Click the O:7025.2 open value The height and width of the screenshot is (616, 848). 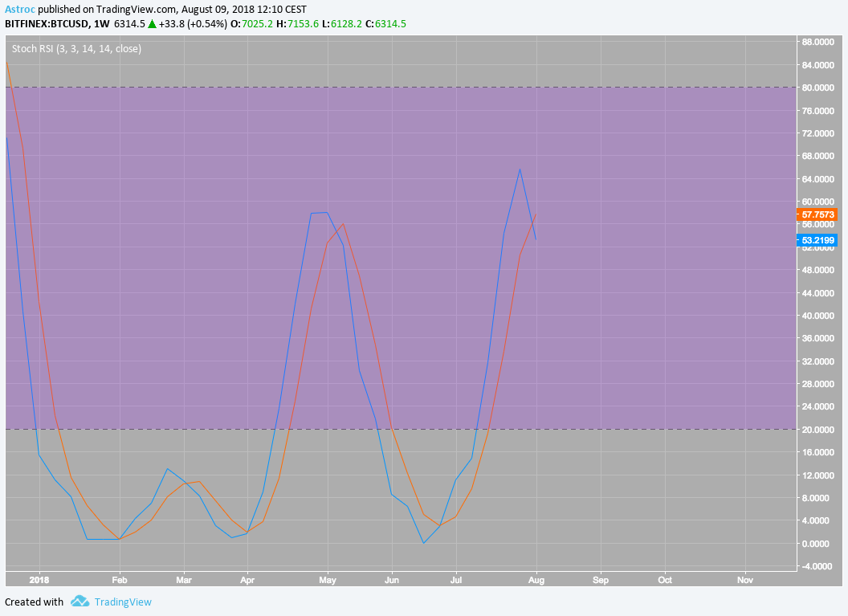click(251, 24)
